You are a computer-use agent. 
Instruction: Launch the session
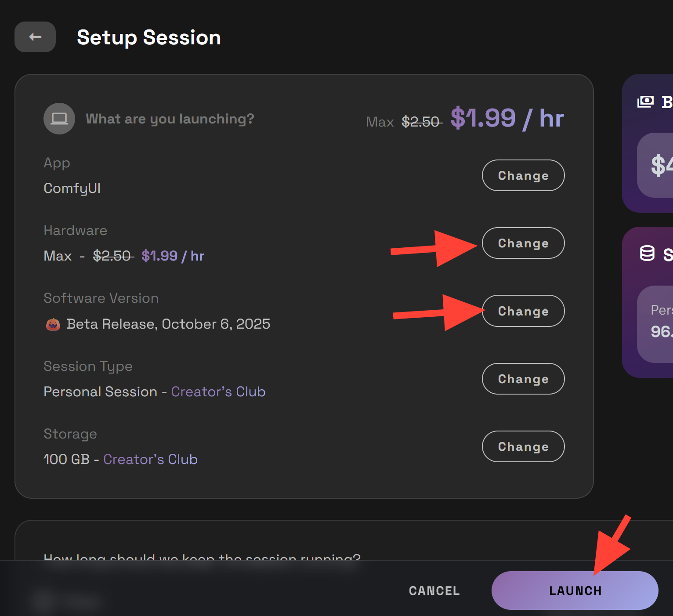pos(575,591)
